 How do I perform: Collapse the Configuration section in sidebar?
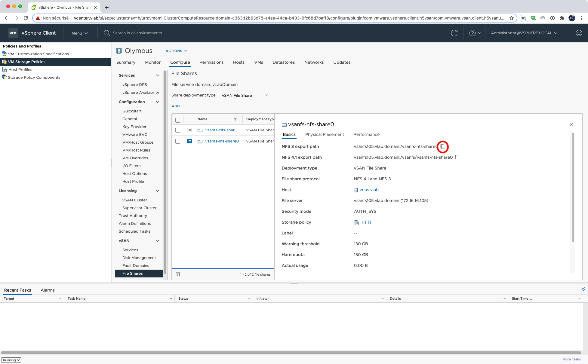(x=157, y=102)
